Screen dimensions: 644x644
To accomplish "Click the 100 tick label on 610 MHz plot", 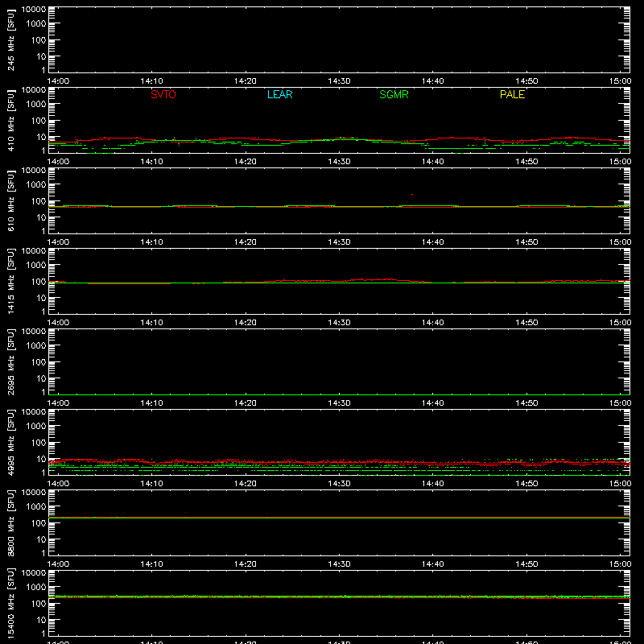I will [39, 200].
